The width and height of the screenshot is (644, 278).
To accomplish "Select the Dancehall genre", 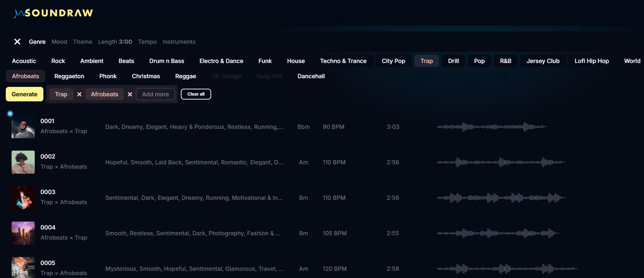I will [x=311, y=76].
